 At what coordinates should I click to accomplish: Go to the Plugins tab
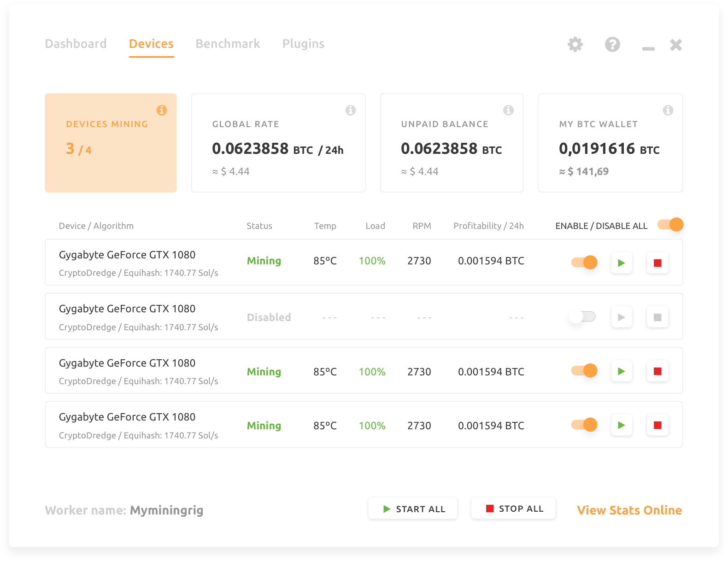[x=303, y=44]
